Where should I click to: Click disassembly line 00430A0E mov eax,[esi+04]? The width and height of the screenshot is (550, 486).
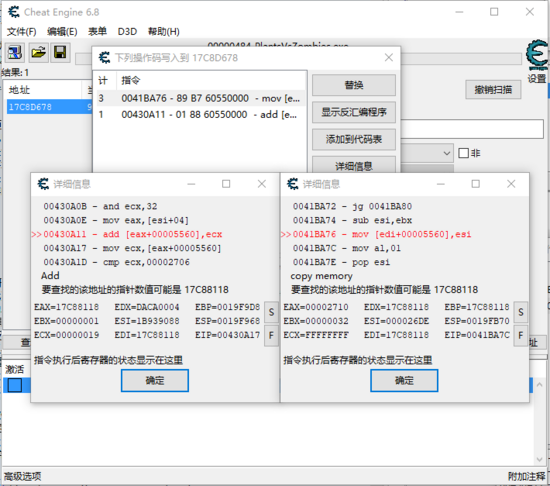coord(116,221)
